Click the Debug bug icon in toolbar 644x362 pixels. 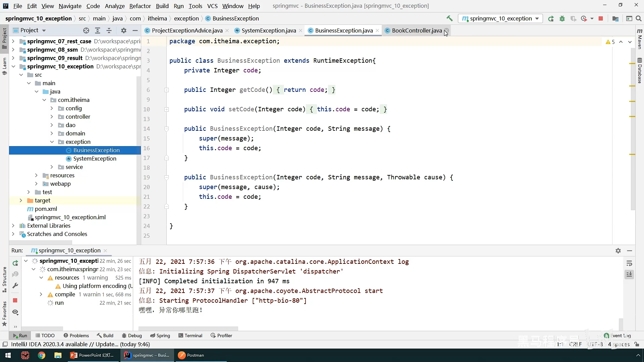(562, 19)
